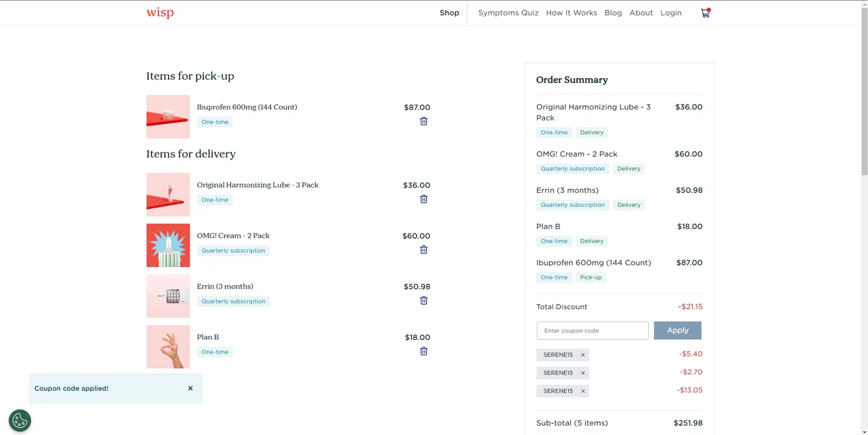Remove the SERENE15 coupon worth -$13.05
The image size is (868, 435).
(583, 391)
